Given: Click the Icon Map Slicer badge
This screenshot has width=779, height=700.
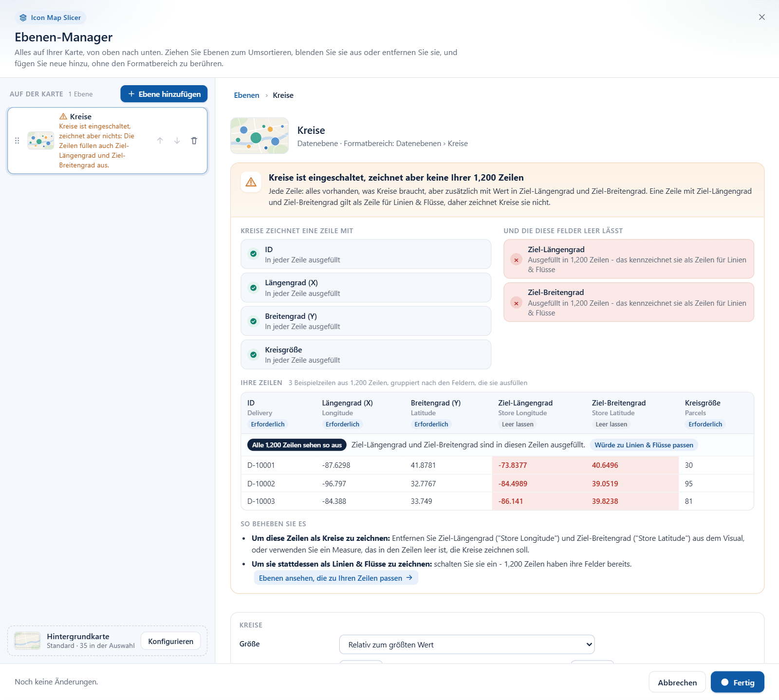Looking at the screenshot, I should pyautogui.click(x=51, y=18).
